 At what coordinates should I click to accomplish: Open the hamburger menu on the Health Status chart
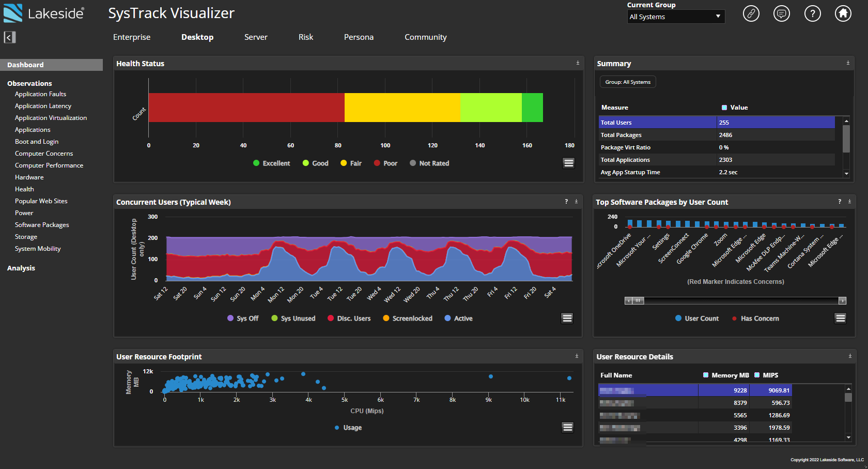(x=568, y=162)
